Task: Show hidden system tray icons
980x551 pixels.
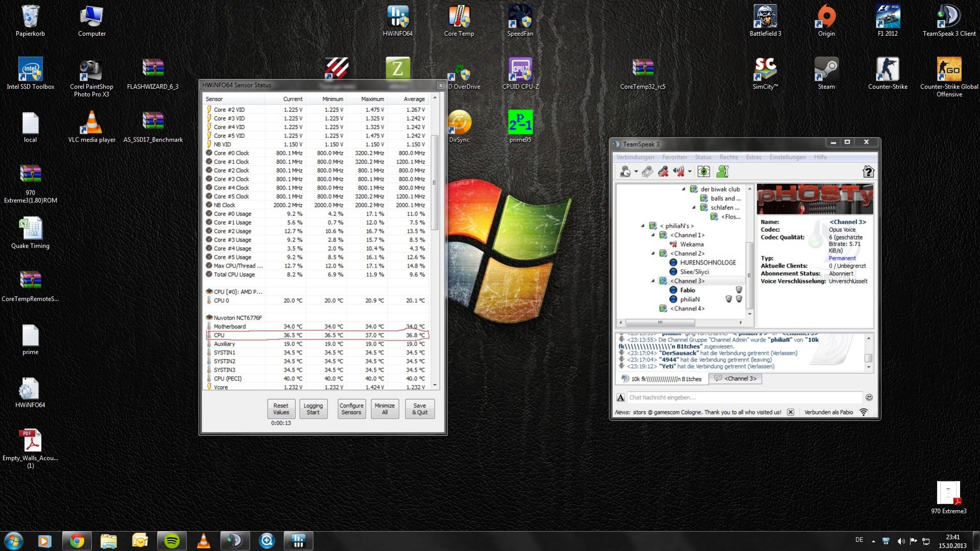Action: 873,541
